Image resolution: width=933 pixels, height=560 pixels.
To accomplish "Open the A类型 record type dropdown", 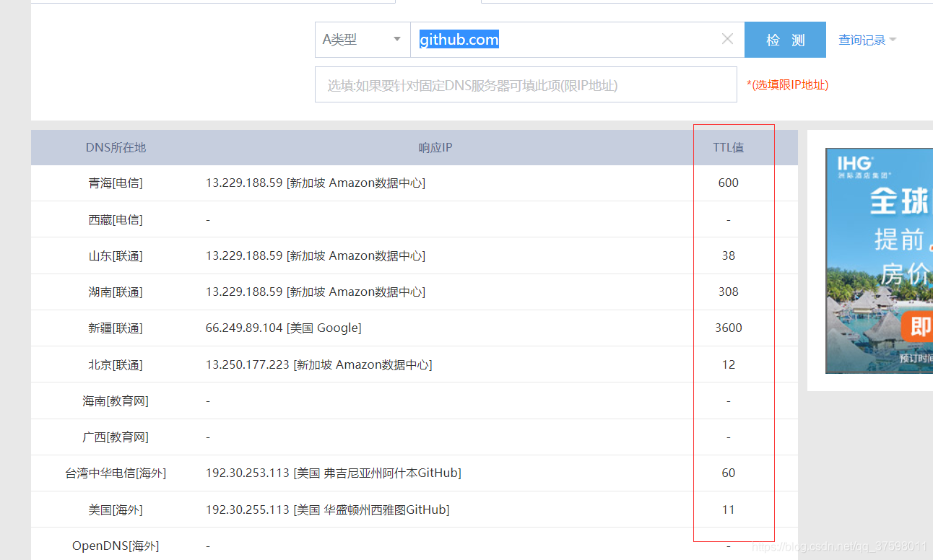I will tap(363, 40).
